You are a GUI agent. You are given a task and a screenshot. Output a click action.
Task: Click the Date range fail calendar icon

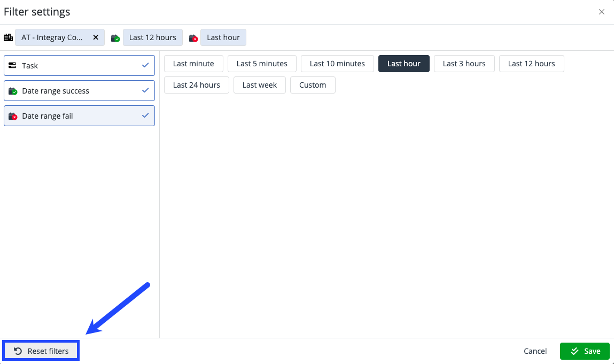pyautogui.click(x=12, y=116)
